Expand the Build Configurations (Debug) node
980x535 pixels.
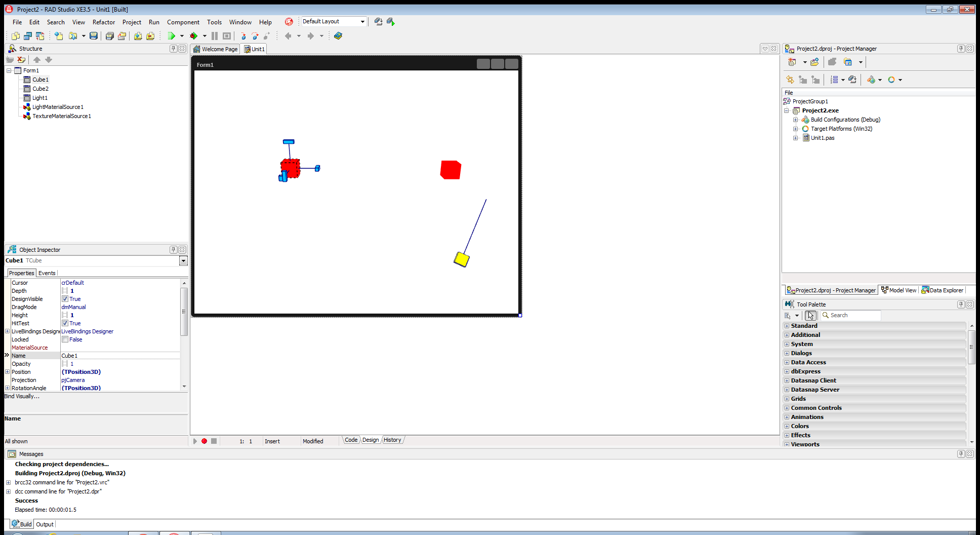796,120
